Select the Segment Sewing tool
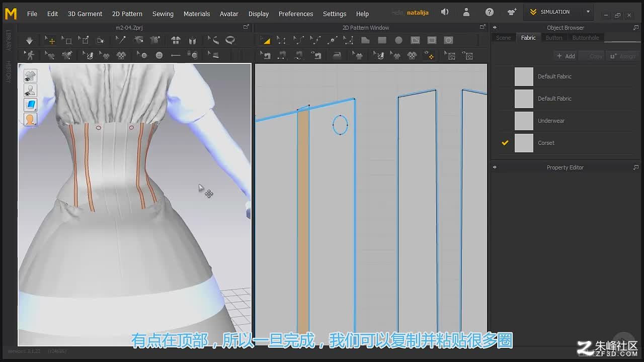 coord(282,55)
